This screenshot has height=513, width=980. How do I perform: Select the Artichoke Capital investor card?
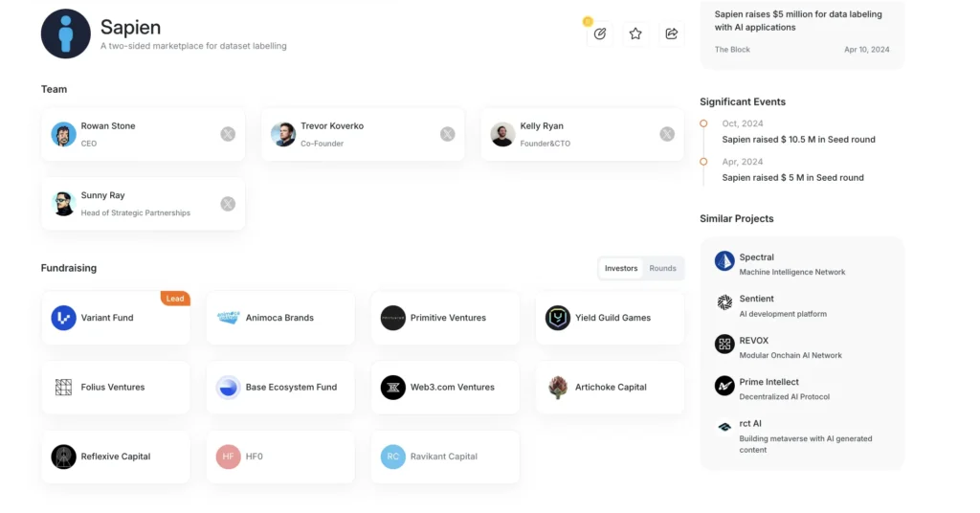[x=610, y=388]
